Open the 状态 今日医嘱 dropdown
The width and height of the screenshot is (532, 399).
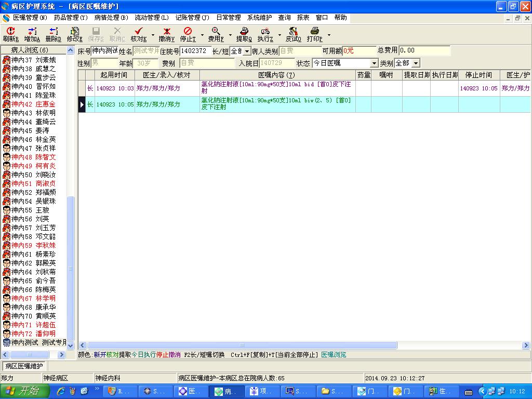point(374,63)
